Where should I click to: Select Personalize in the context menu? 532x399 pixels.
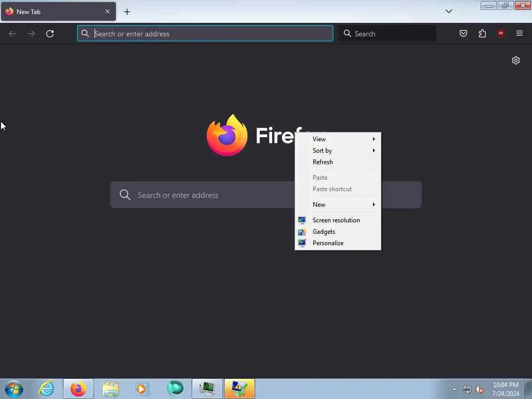pyautogui.click(x=338, y=243)
